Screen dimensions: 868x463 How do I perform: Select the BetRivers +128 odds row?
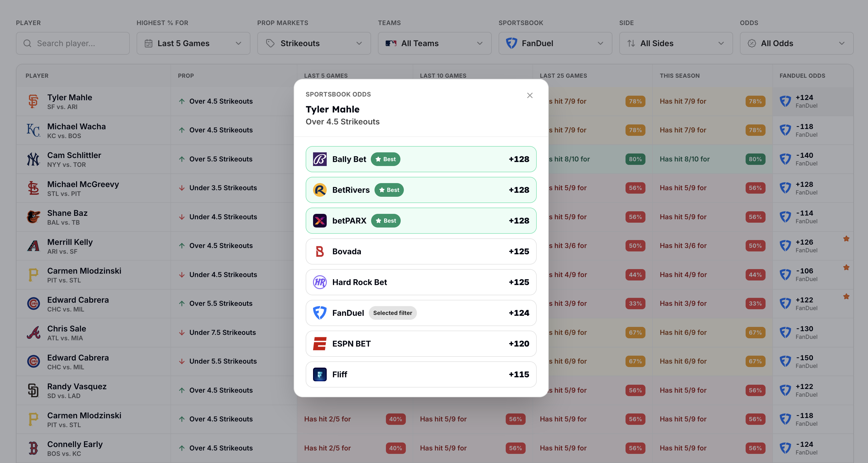421,190
